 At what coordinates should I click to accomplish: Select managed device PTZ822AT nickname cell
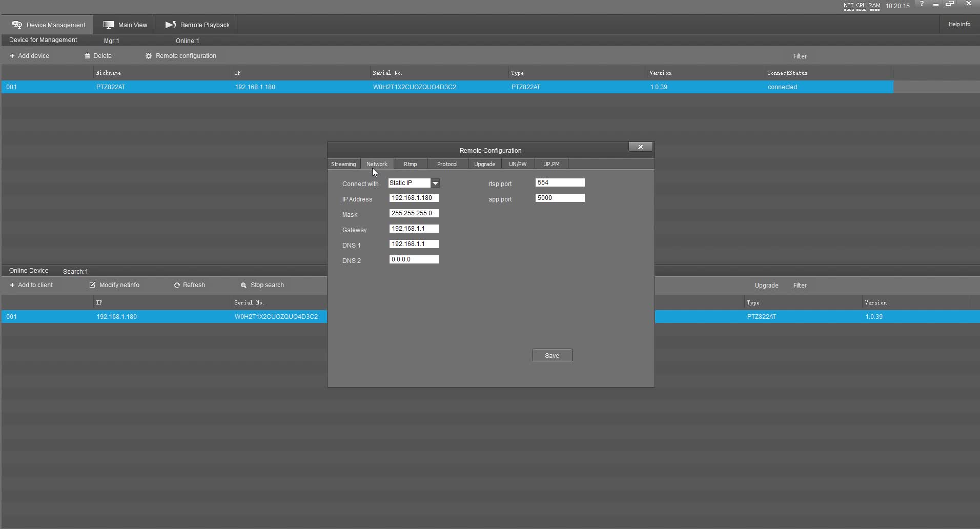pos(111,87)
